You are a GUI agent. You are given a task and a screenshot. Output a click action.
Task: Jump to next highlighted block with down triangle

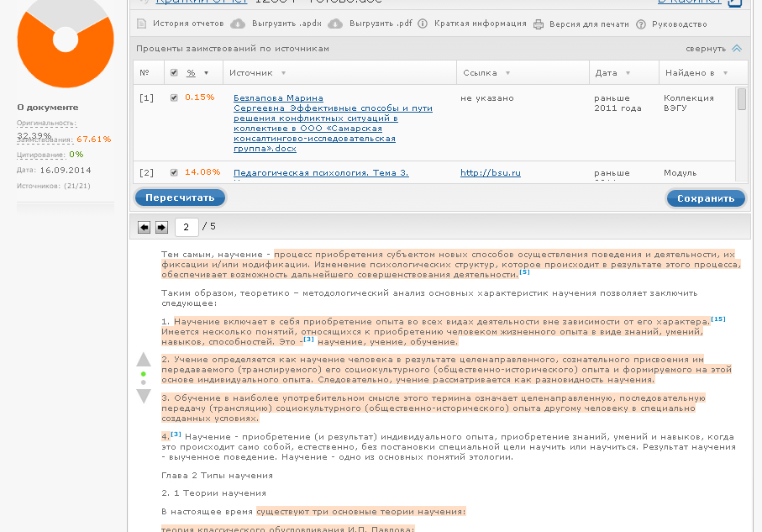tap(144, 395)
